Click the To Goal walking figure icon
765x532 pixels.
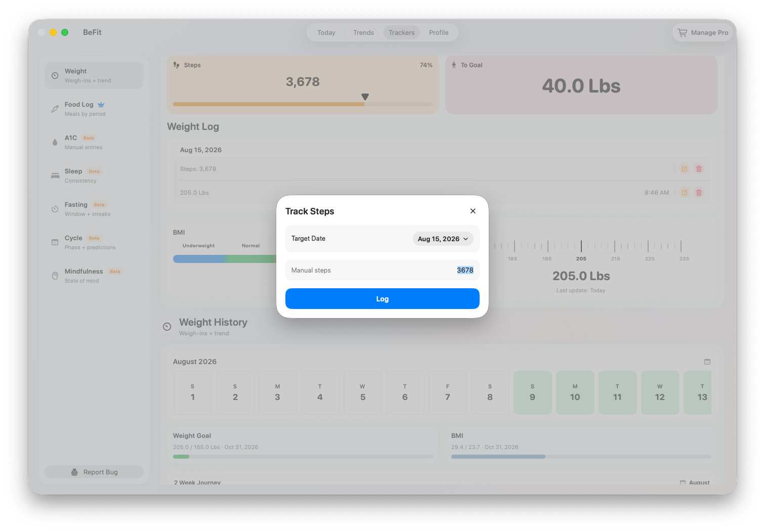pyautogui.click(x=454, y=65)
